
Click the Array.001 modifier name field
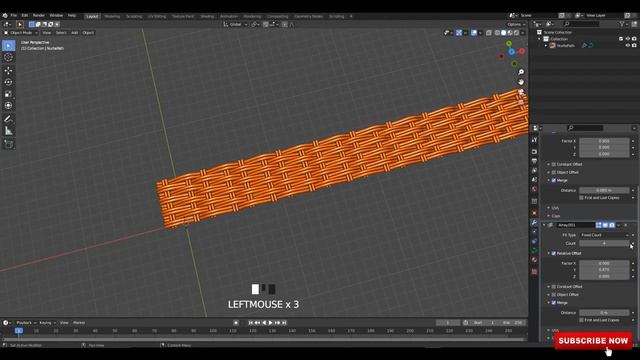[x=575, y=225]
